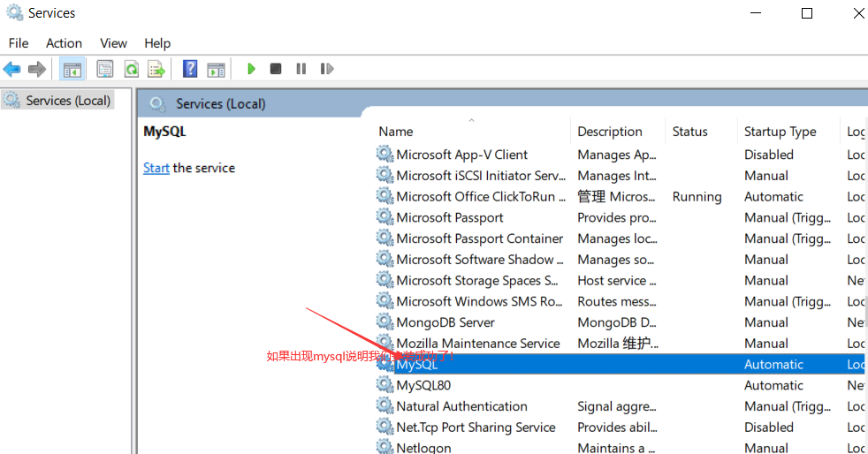868x454 pixels.
Task: Open the View menu
Action: tap(113, 43)
